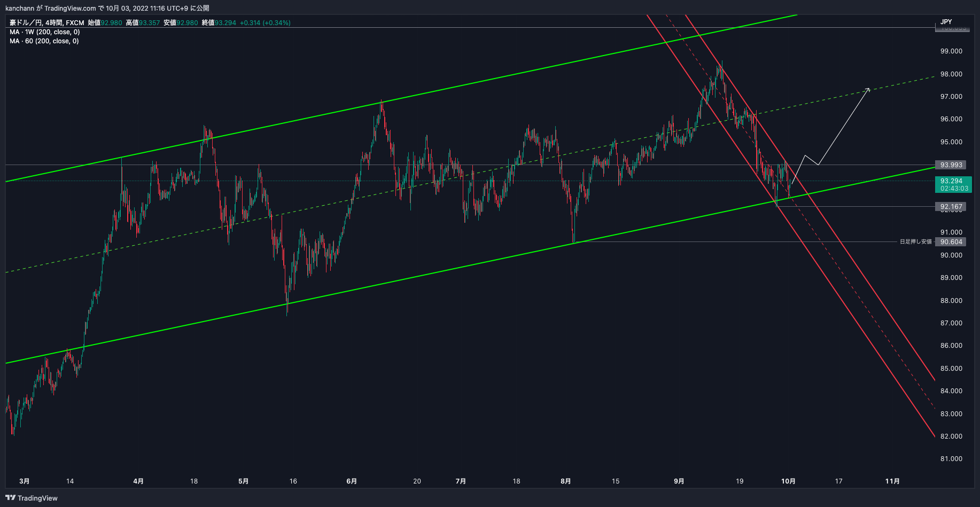
Task: Click the 7月 date axis label
Action: click(461, 481)
